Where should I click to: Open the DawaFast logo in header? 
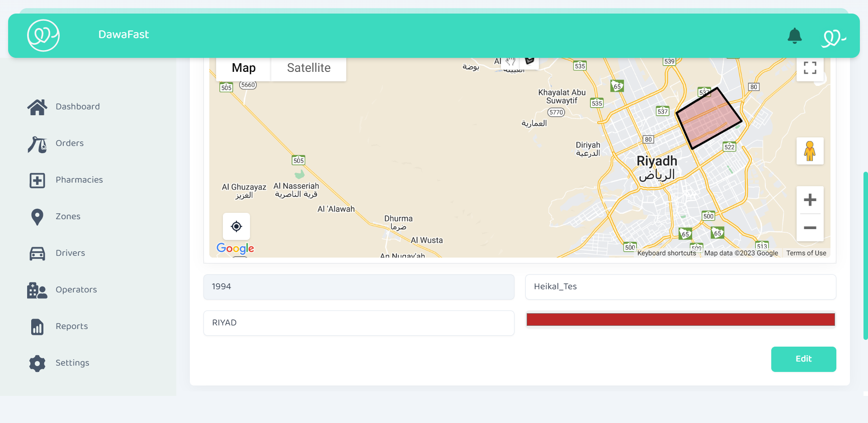(x=43, y=35)
